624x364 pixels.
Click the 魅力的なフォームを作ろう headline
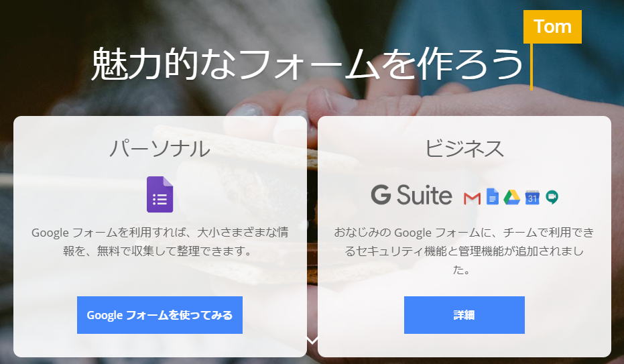click(307, 64)
